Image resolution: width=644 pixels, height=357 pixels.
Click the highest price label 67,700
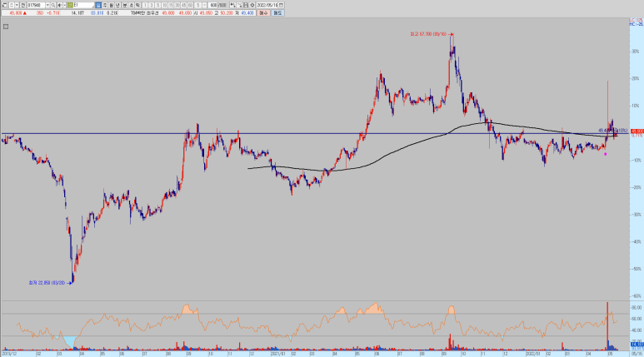[428, 34]
